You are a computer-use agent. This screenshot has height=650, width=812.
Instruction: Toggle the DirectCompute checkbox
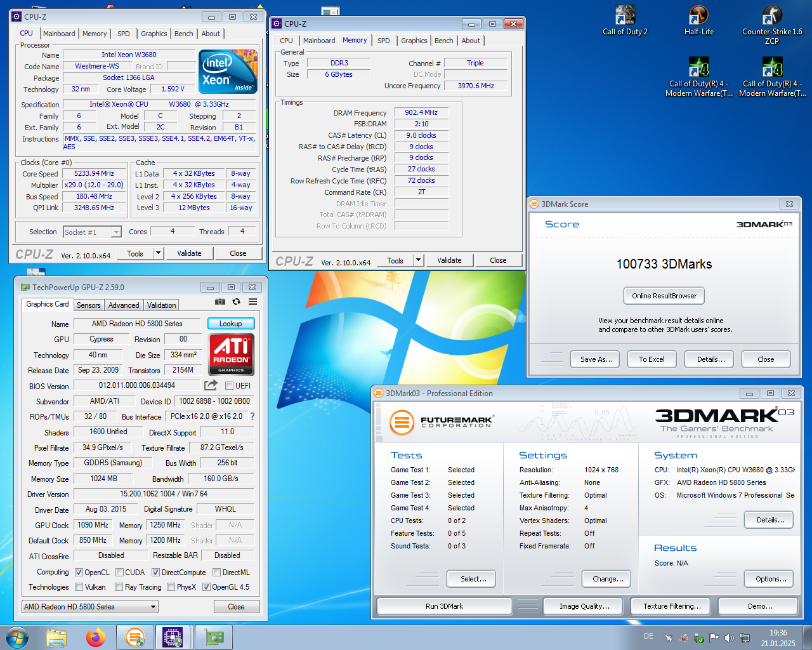155,573
